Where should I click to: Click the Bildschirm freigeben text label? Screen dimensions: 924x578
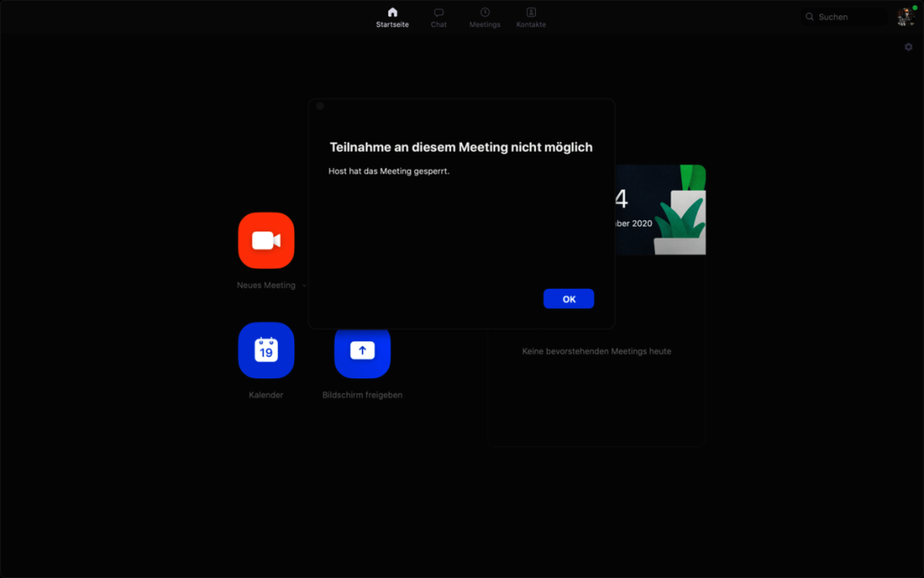[x=362, y=395]
